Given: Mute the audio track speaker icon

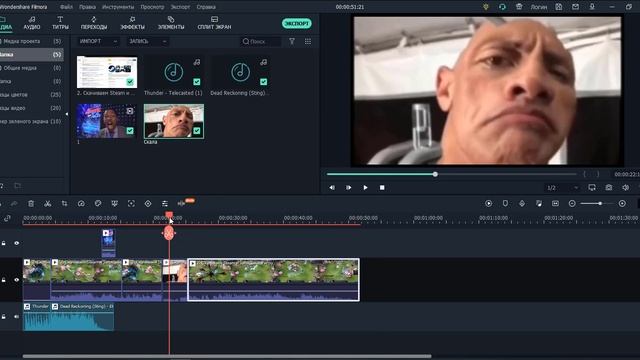Looking at the screenshot, I should (16, 316).
